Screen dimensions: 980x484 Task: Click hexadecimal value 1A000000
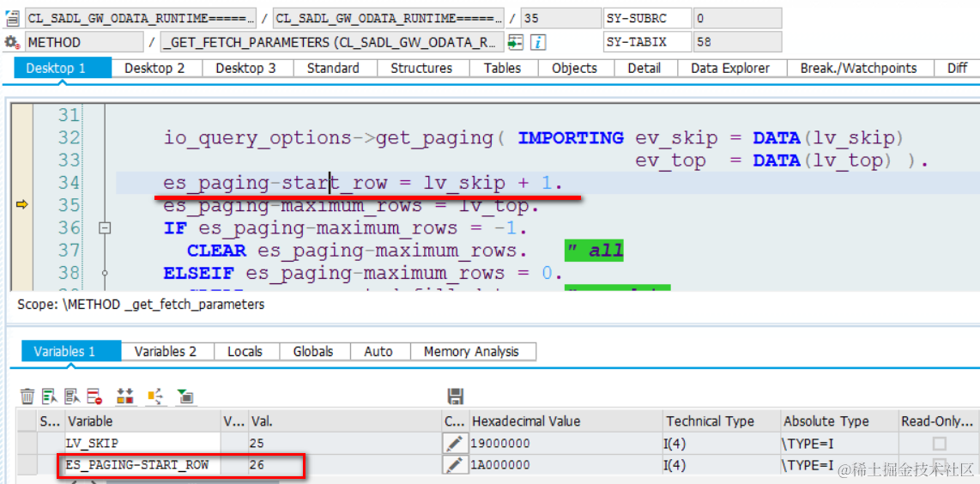pyautogui.click(x=565, y=465)
